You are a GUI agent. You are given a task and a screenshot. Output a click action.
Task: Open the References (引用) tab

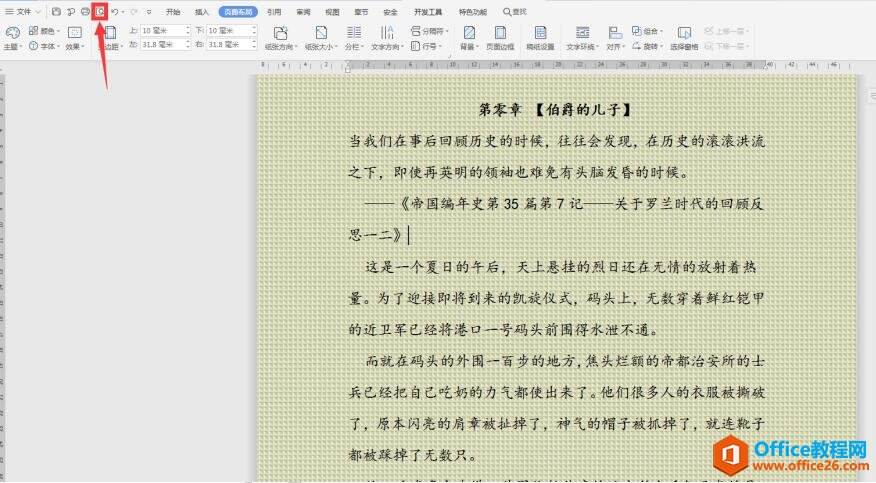point(274,12)
